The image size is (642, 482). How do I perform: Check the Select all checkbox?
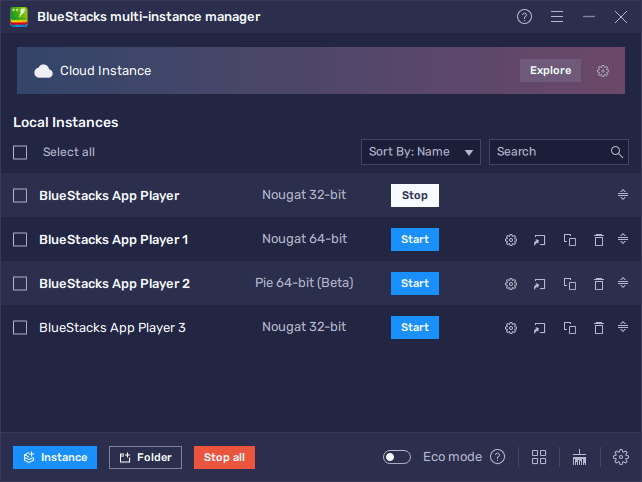click(20, 152)
